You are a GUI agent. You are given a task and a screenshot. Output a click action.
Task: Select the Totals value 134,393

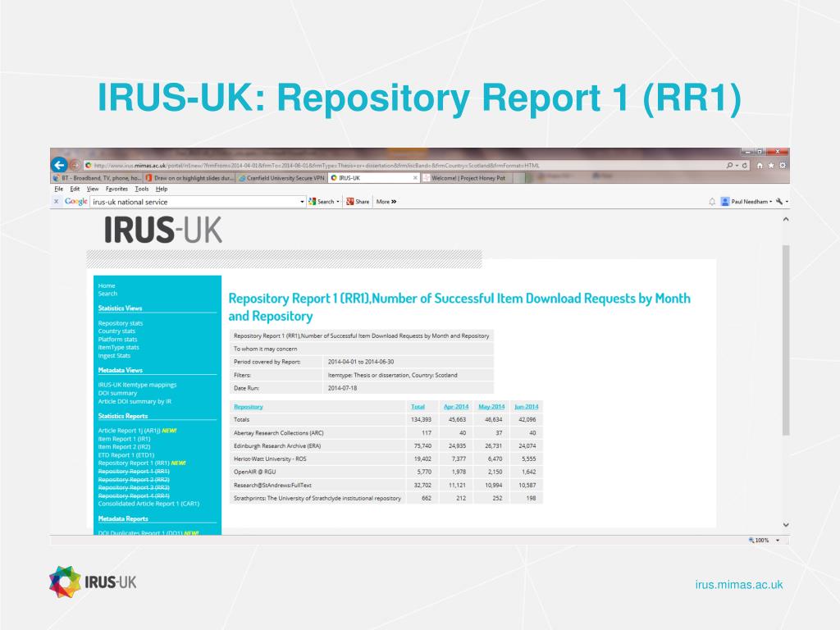click(x=421, y=419)
